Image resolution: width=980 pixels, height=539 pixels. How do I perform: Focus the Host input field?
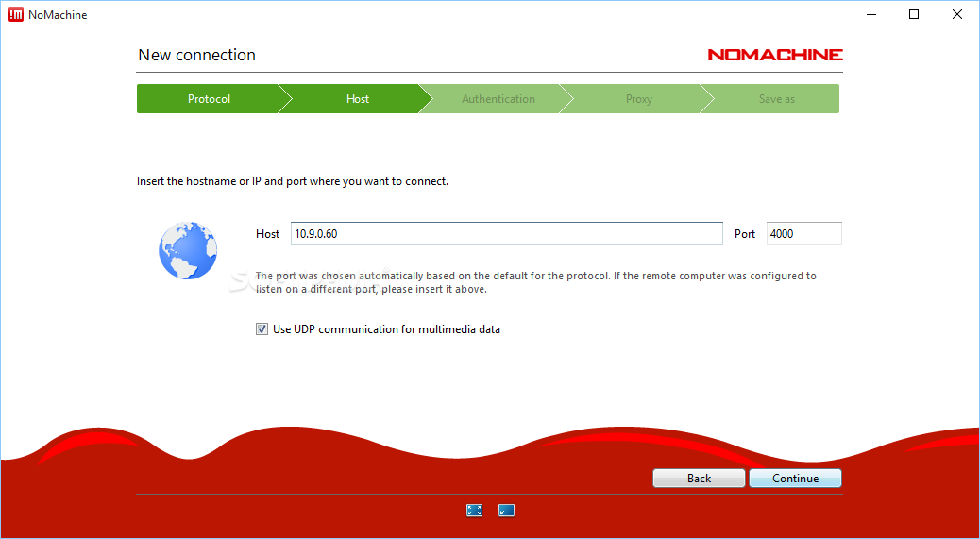click(506, 233)
